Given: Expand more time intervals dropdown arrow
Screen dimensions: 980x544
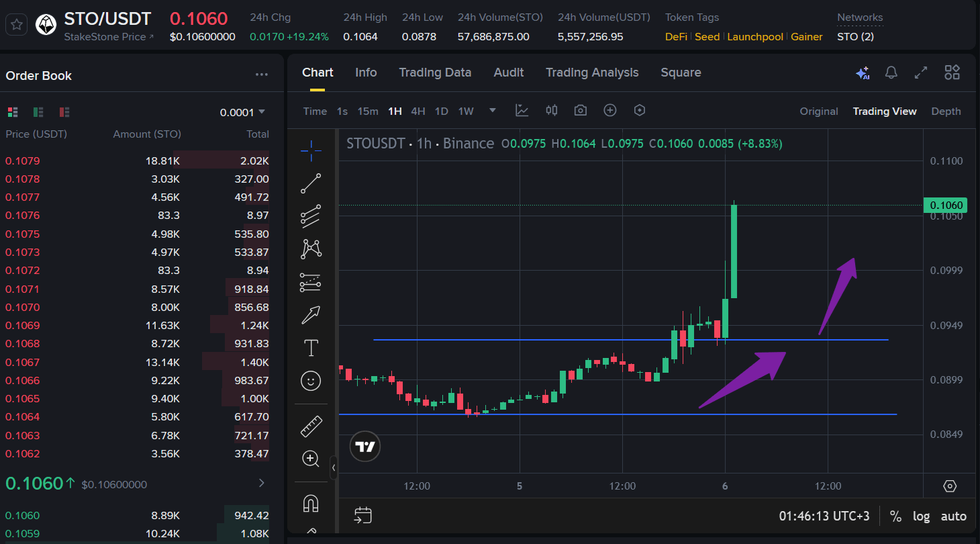Looking at the screenshot, I should pos(493,110).
